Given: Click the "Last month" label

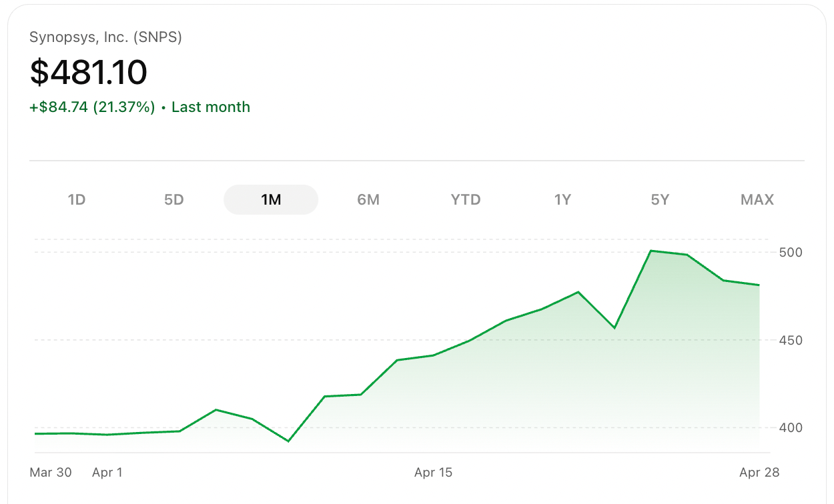Looking at the screenshot, I should (211, 107).
